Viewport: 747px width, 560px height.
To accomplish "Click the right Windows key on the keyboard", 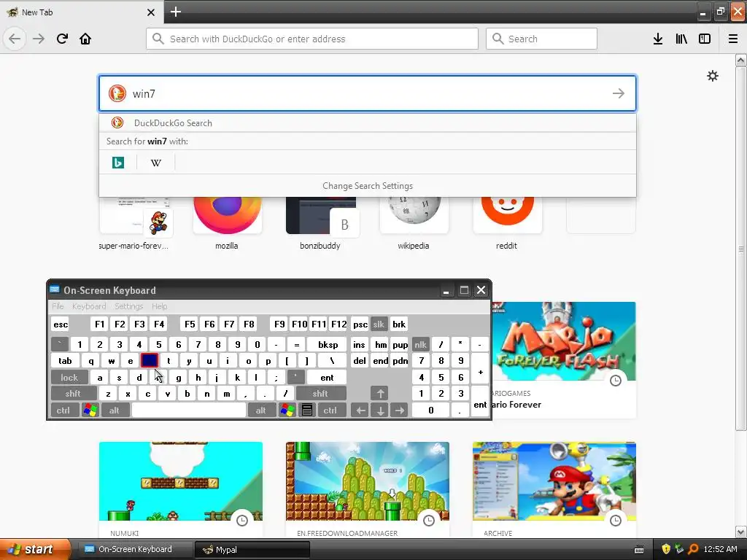I will tap(287, 410).
